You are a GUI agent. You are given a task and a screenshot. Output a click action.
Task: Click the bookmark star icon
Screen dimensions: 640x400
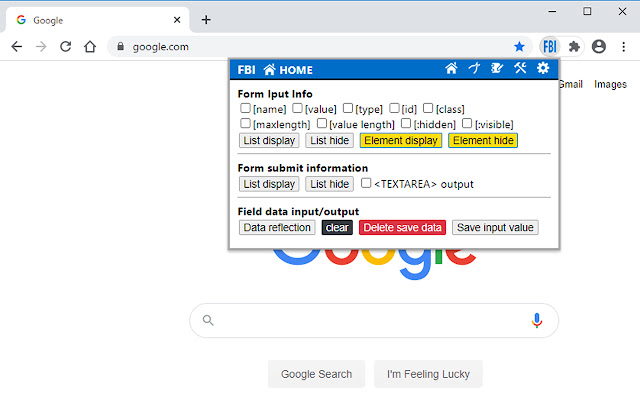click(519, 47)
